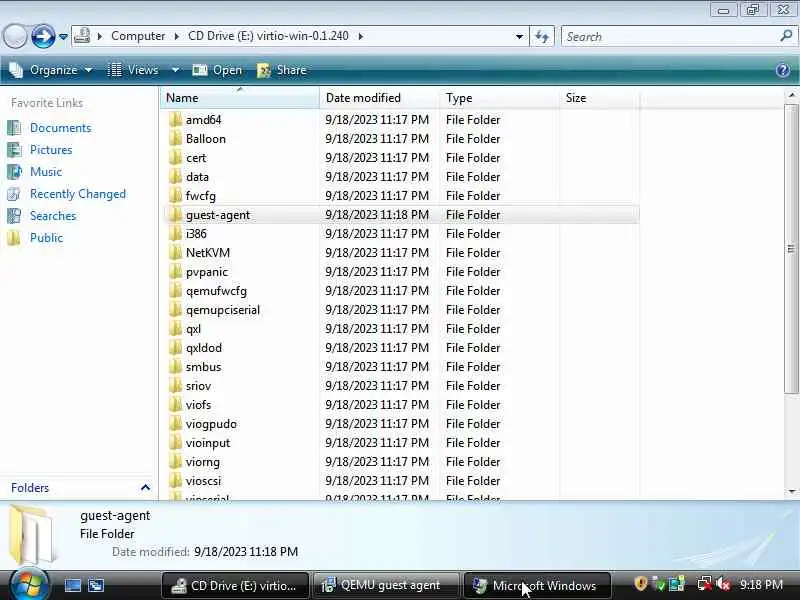Click Open in the toolbar

point(217,70)
